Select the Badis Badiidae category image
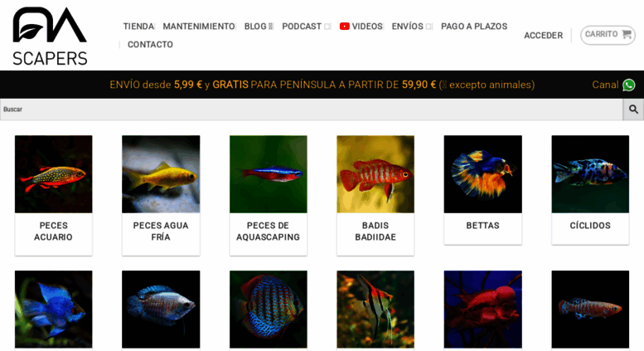Viewport: 644px width, 351px height. click(375, 174)
